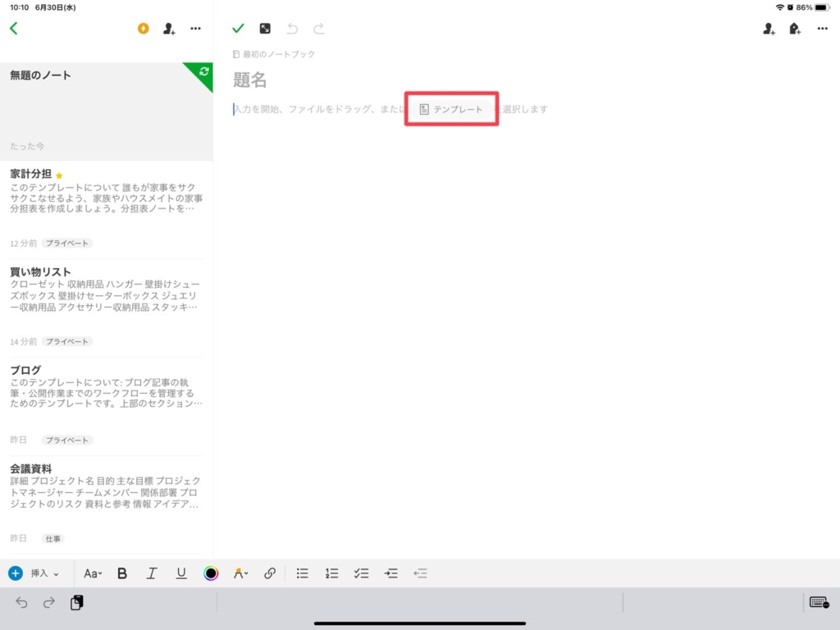
Task: Select the 無題のノート note
Action: pyautogui.click(x=106, y=111)
